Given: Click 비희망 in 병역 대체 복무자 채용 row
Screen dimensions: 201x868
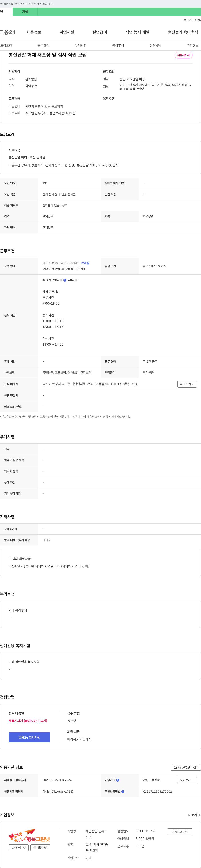Looking at the screenshot, I should coord(46,540).
